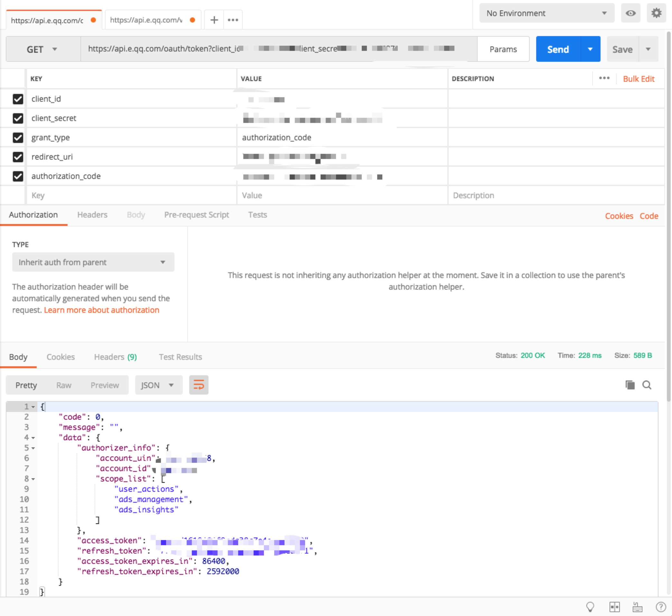Viewport: 672px width, 616px height.
Task: Expand the No Environment dropdown
Action: coord(546,13)
